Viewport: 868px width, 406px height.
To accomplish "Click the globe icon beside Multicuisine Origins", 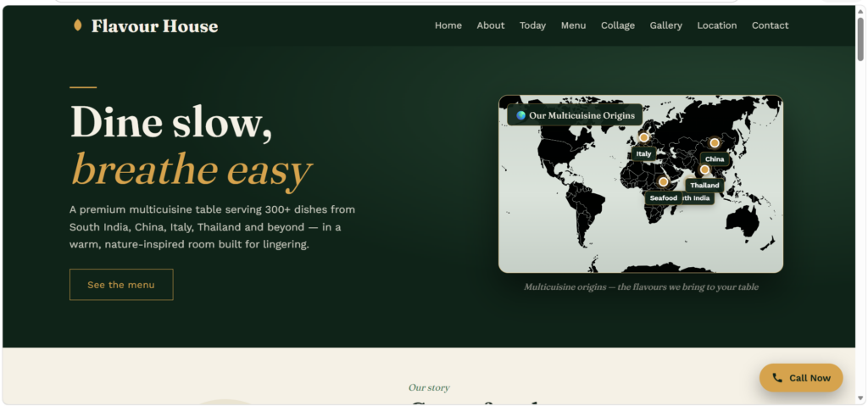I will tap(520, 115).
